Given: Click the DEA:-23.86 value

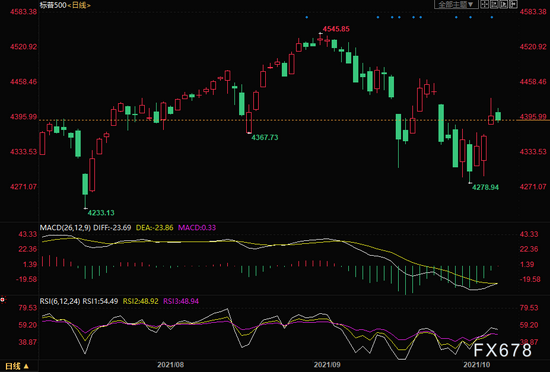Looking at the screenshot, I should click(154, 228).
